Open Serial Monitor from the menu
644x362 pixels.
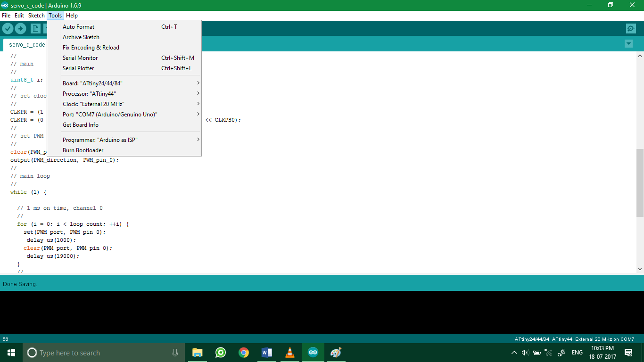124,58
